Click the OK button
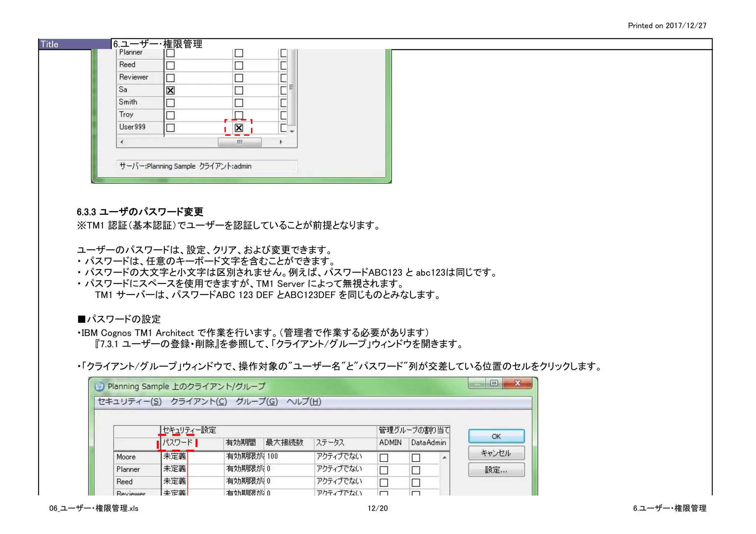This screenshot has height=534, width=756. coord(496,436)
